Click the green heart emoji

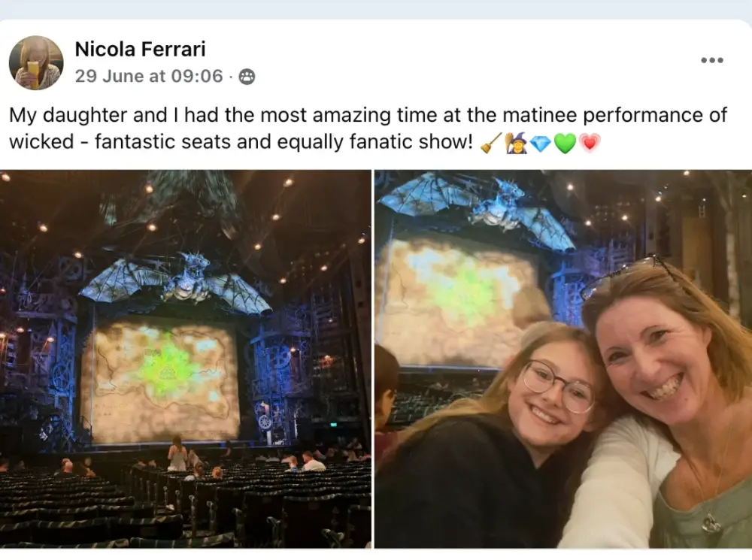(x=564, y=143)
